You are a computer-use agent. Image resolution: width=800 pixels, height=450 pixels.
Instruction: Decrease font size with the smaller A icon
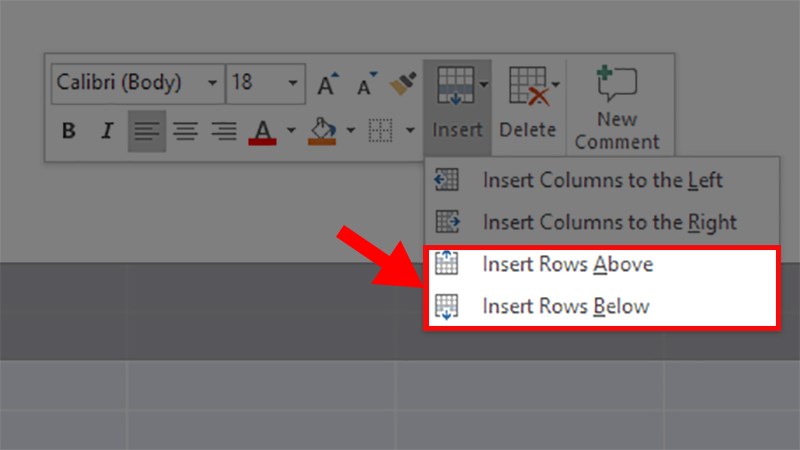(x=366, y=84)
